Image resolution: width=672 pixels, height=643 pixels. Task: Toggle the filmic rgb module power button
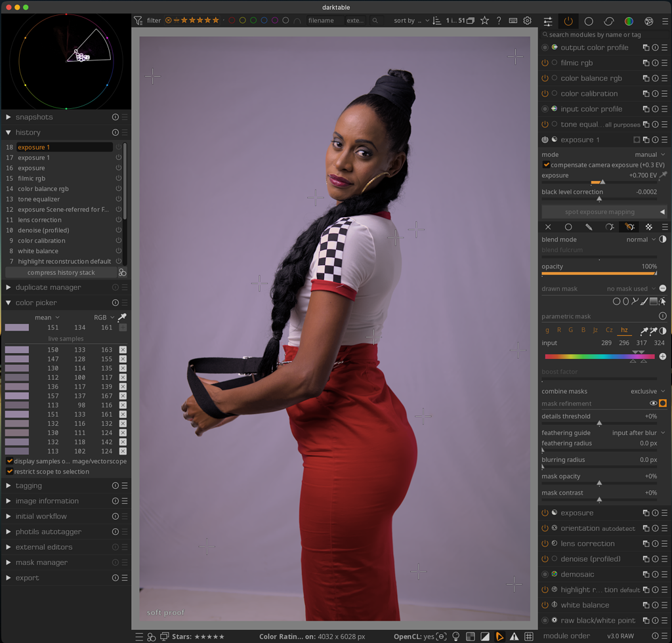point(546,62)
